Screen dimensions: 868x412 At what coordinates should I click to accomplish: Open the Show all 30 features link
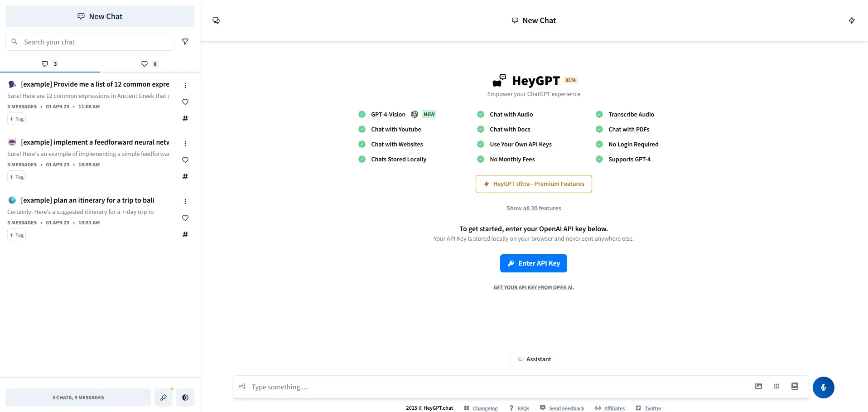point(533,208)
